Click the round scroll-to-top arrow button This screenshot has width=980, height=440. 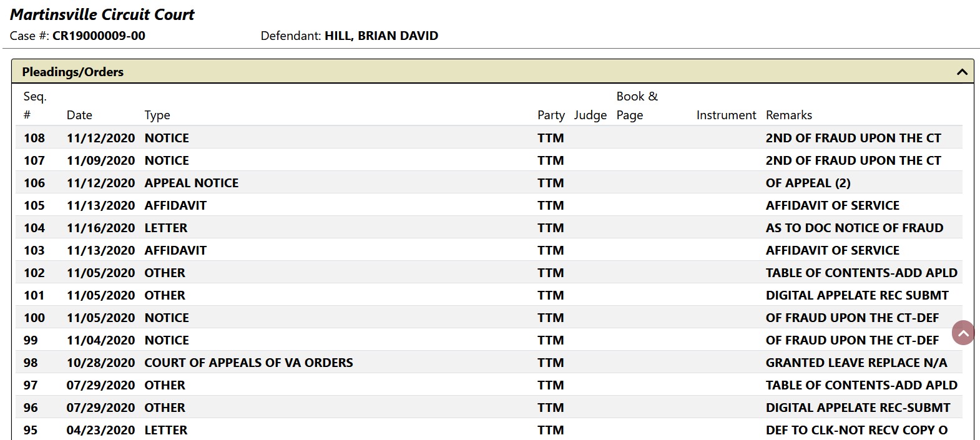click(x=963, y=333)
